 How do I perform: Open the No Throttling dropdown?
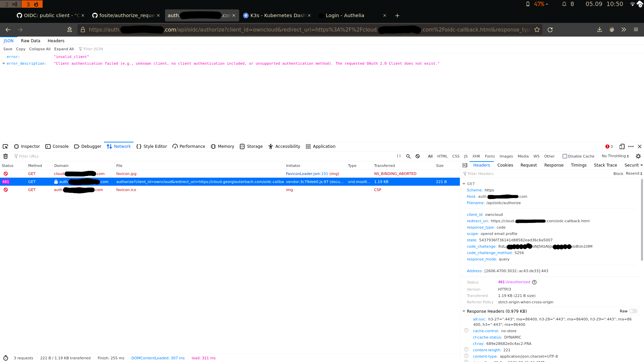[x=614, y=156]
